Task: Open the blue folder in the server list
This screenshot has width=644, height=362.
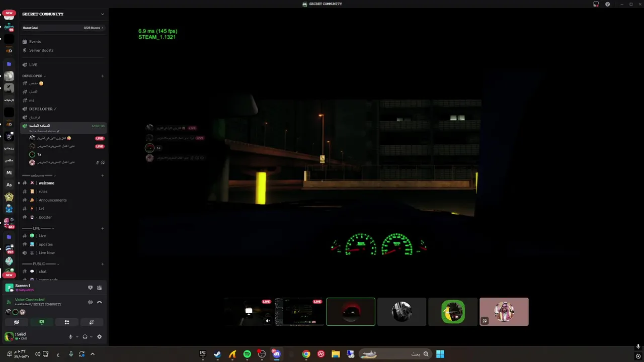Action: 9,64
